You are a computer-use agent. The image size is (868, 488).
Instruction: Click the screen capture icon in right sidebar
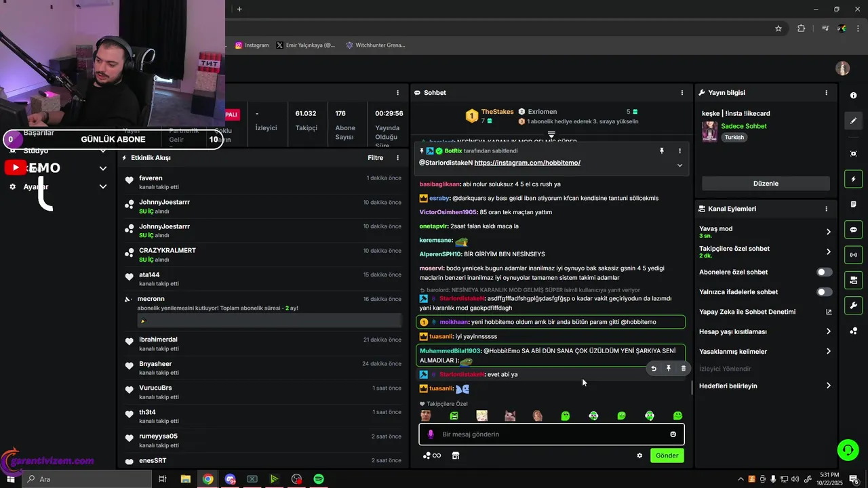tap(853, 154)
